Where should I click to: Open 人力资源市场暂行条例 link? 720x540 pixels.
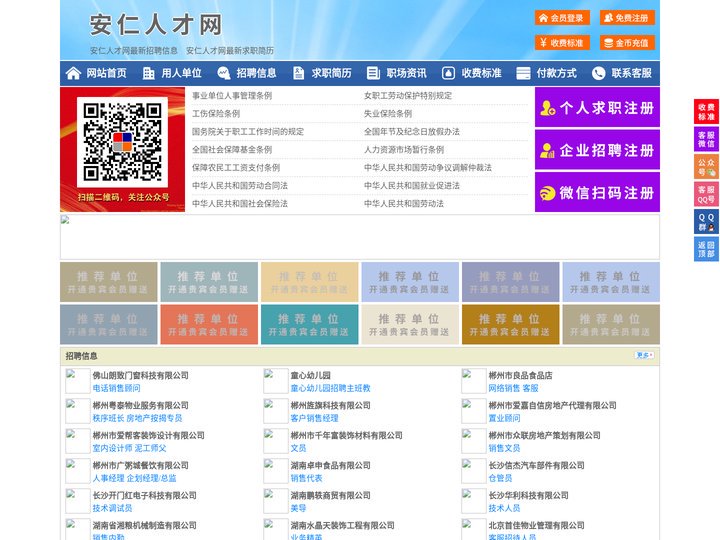[x=404, y=149]
